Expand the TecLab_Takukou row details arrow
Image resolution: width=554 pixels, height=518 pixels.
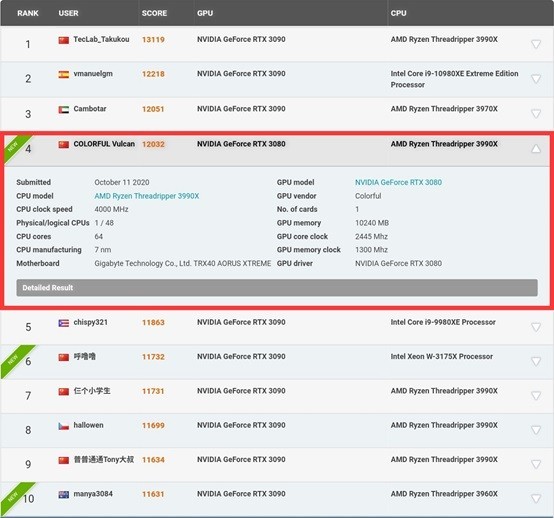coord(536,44)
